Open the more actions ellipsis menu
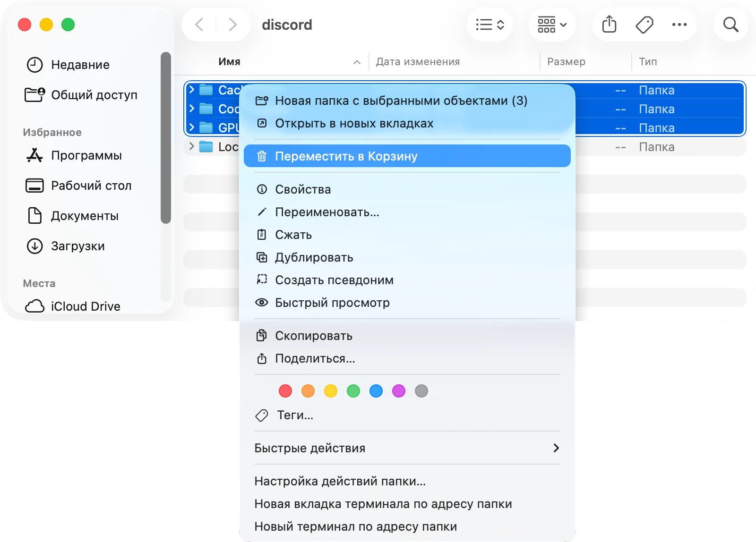The image size is (756, 542). point(679,25)
